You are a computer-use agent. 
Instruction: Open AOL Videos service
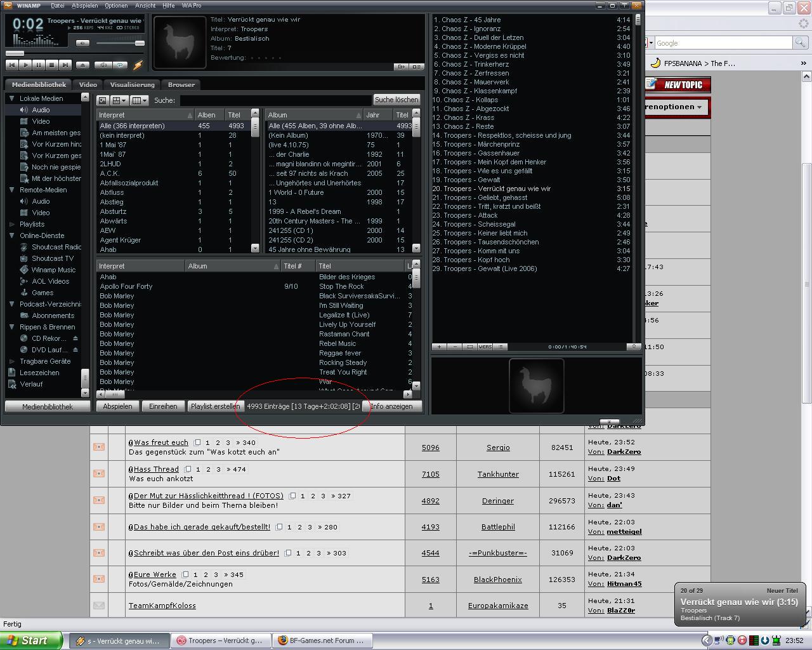43,281
